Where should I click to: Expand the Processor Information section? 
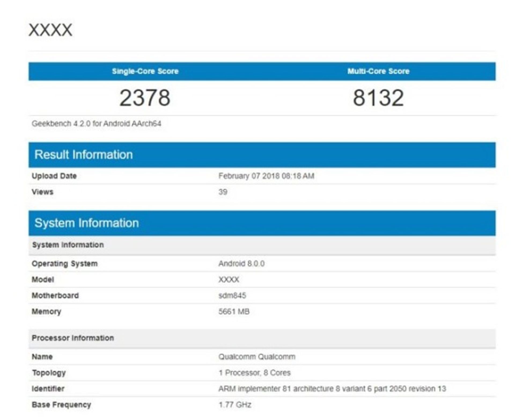(73, 338)
